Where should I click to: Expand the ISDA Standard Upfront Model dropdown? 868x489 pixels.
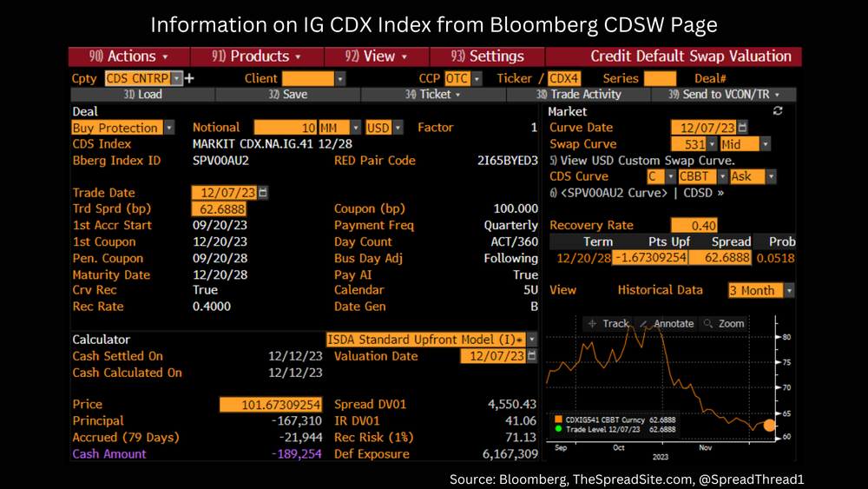point(531,340)
